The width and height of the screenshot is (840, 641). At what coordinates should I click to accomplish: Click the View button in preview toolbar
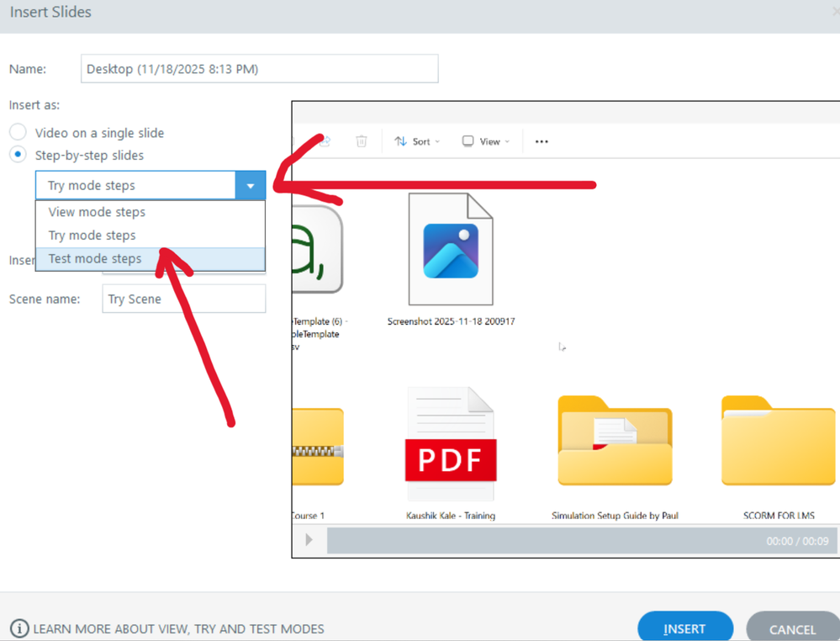click(x=485, y=141)
